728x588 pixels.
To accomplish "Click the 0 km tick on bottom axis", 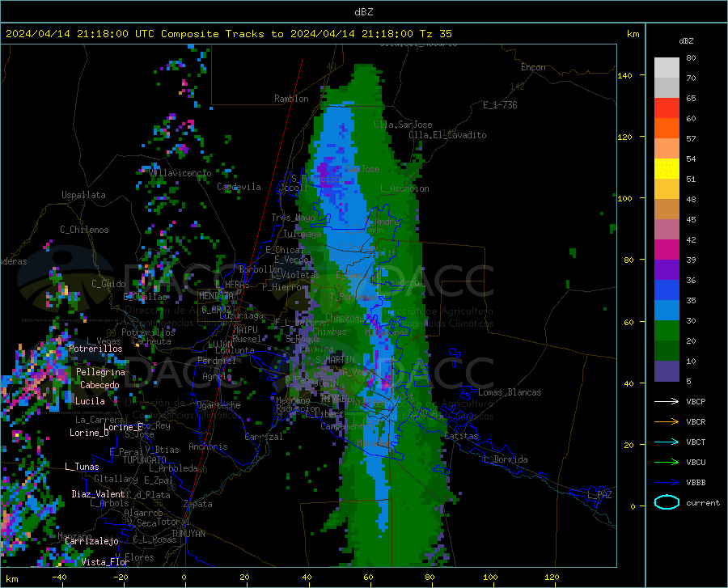I will [184, 577].
